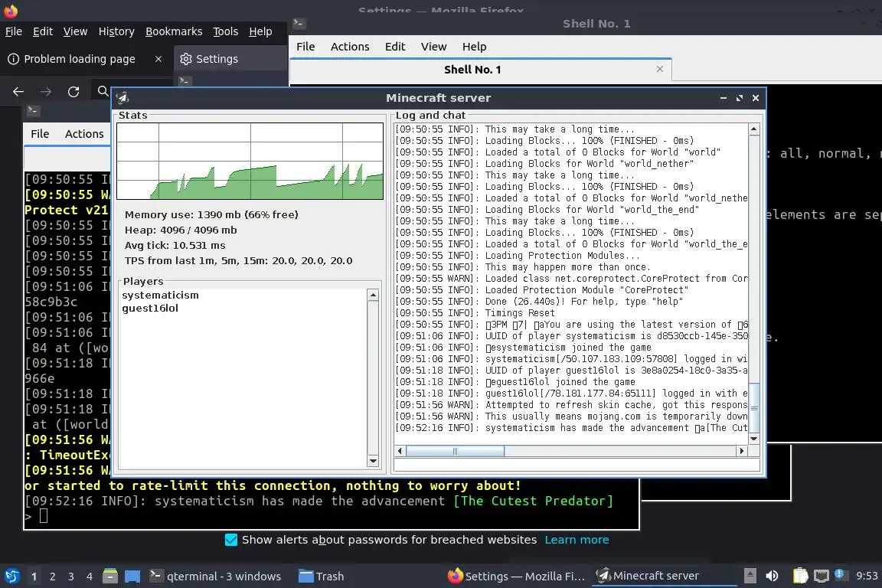Click the Minecraft server window title icon
This screenshot has height=588, width=882.
pos(122,98)
